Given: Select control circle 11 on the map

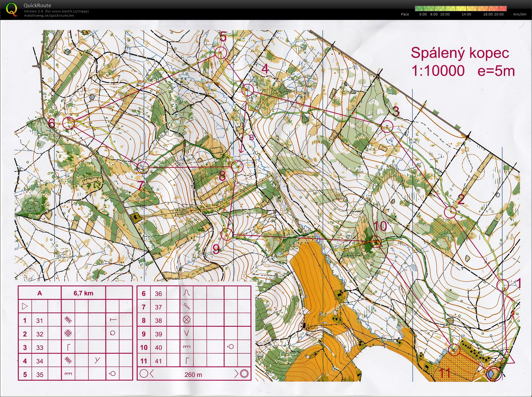Looking at the screenshot, I should click(x=454, y=350).
